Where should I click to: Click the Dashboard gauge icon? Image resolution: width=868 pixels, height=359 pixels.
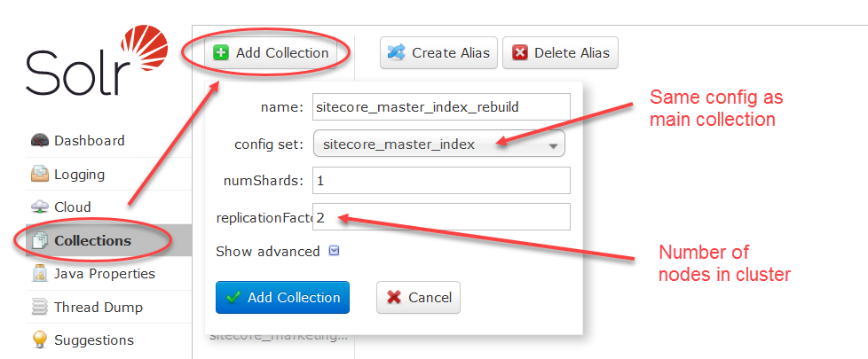pos(40,141)
